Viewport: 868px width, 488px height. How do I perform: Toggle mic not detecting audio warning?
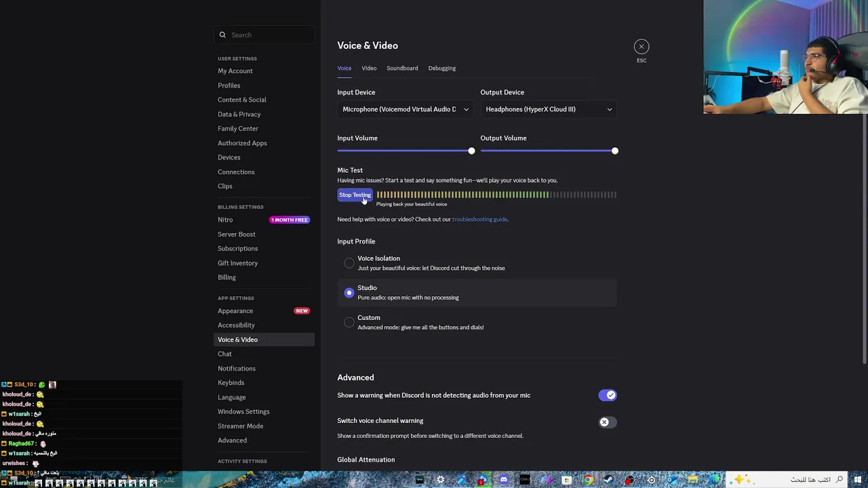tap(608, 395)
